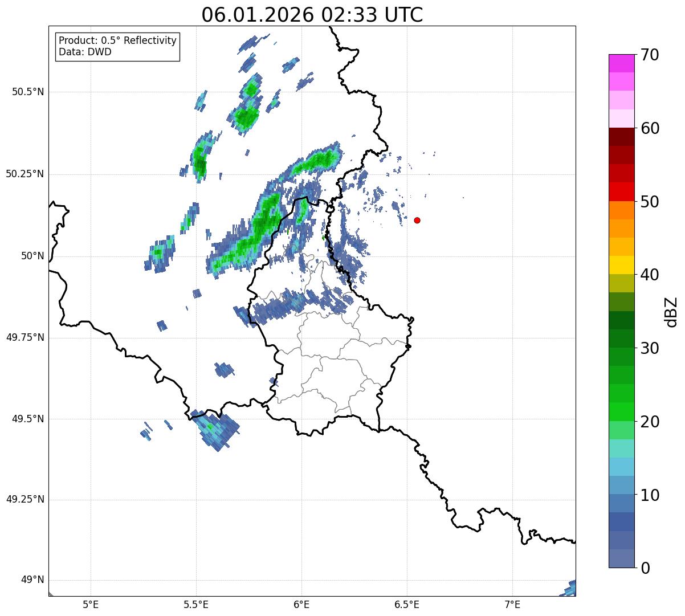Click the red station marker dot

point(417,220)
